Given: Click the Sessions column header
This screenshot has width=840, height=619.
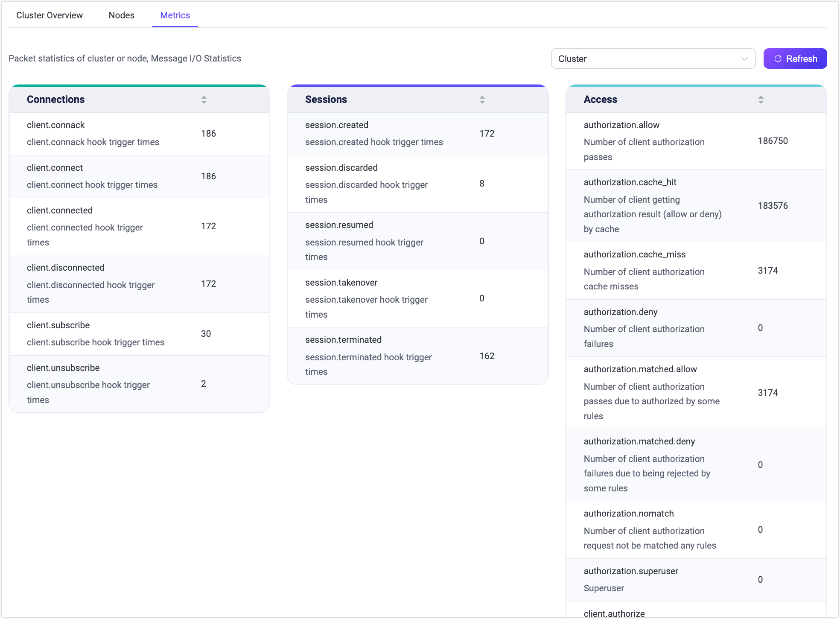Looking at the screenshot, I should tap(326, 99).
